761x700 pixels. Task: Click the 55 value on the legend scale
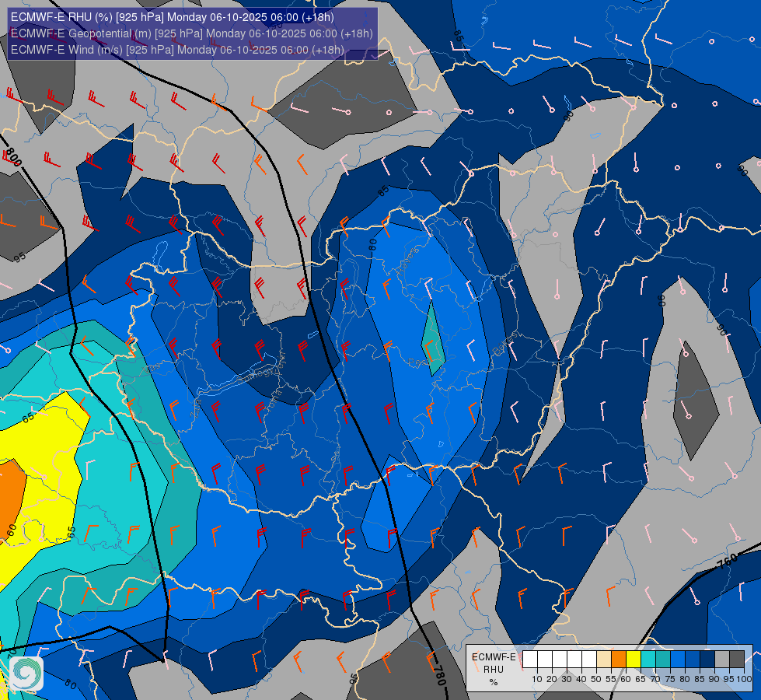pyautogui.click(x=611, y=679)
